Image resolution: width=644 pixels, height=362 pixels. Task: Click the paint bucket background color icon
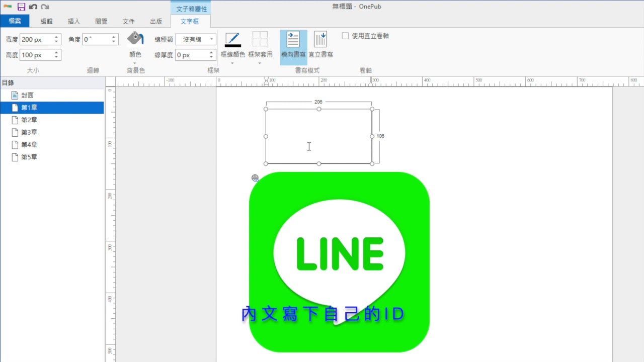(135, 38)
